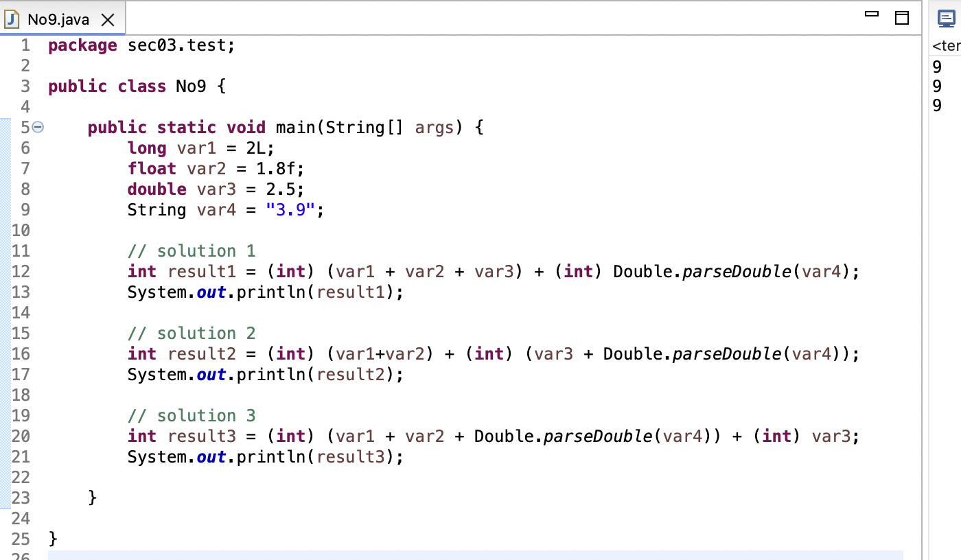
Task: Click the first 9 in console output
Action: tap(938, 67)
